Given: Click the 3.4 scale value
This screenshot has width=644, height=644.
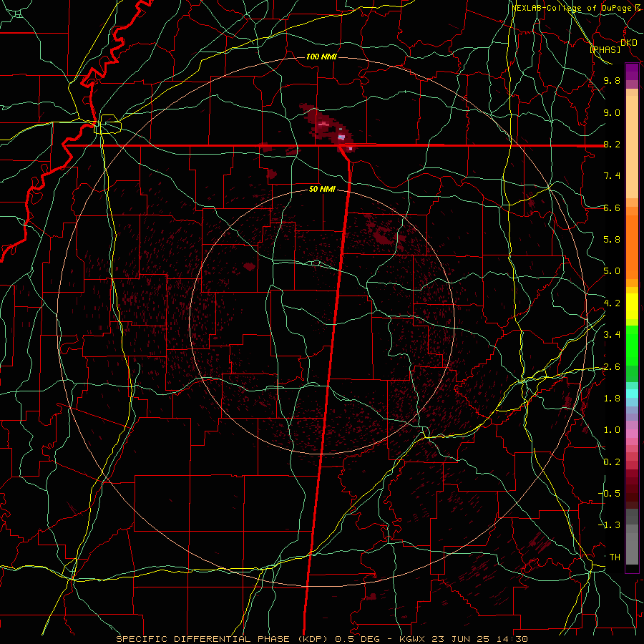Looking at the screenshot, I should (612, 335).
